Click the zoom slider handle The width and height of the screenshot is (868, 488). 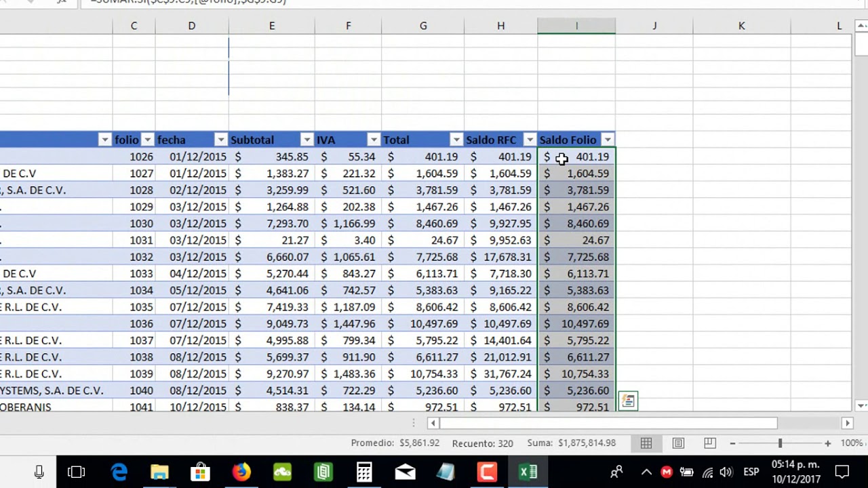coord(781,443)
